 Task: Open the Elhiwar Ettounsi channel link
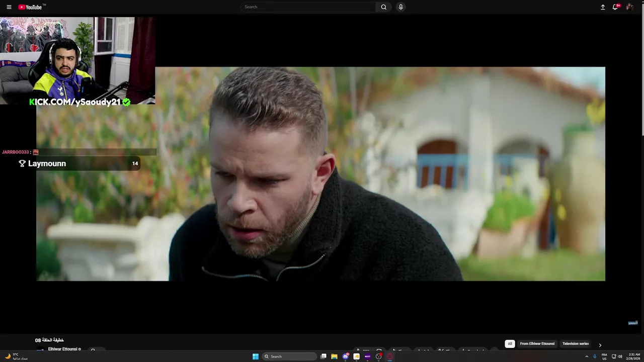pos(63,349)
